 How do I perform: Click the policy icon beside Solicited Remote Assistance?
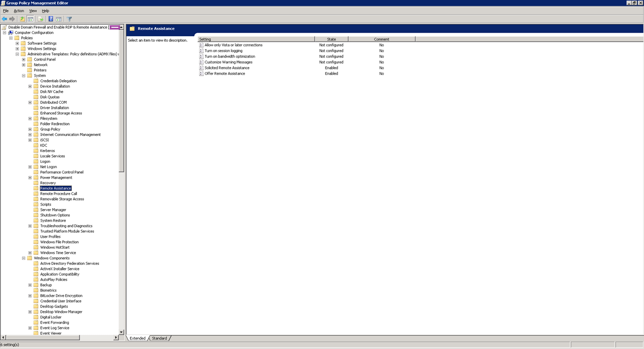pos(201,68)
